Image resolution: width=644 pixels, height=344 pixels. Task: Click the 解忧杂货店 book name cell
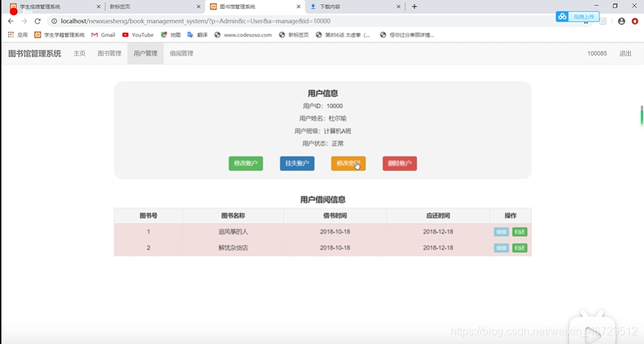pyautogui.click(x=233, y=247)
